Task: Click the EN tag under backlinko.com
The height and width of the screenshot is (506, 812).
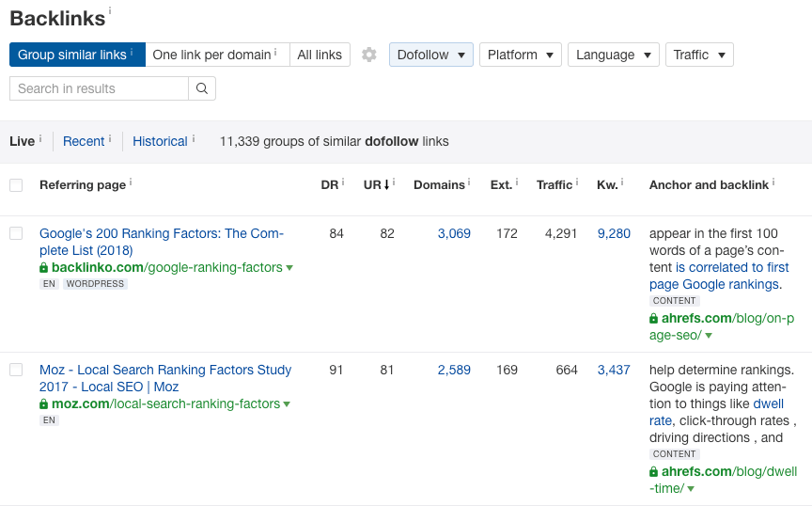Action: (x=49, y=284)
